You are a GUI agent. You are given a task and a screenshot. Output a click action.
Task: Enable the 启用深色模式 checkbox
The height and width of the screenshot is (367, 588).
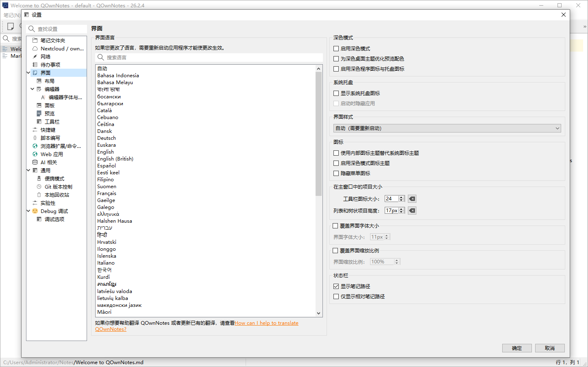(x=336, y=48)
